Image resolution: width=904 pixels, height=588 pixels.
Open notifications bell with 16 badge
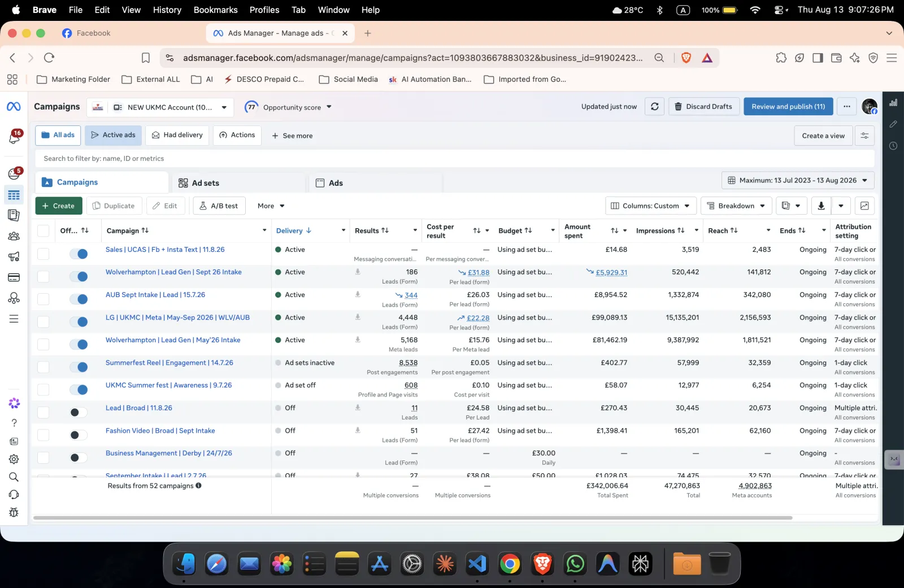click(14, 137)
